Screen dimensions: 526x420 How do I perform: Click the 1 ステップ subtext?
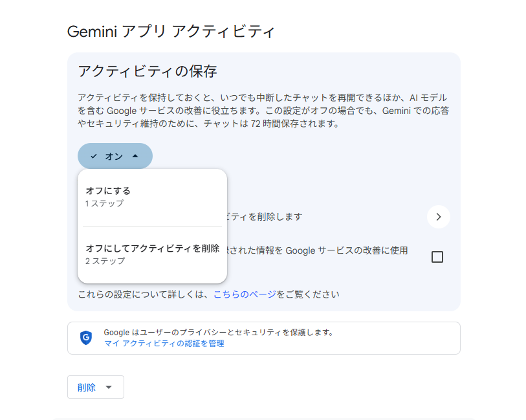104,203
